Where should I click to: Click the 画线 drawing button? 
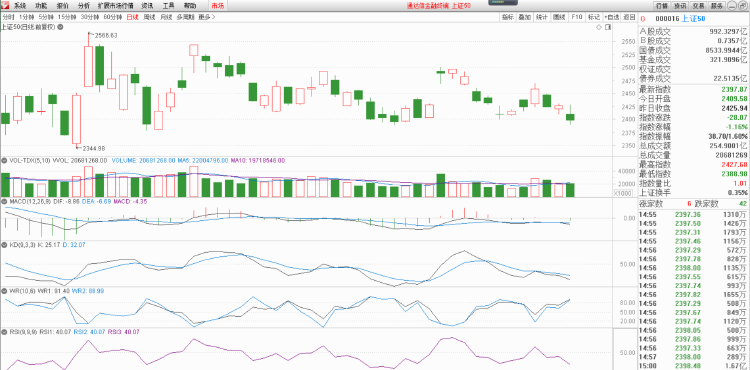pyautogui.click(x=559, y=17)
